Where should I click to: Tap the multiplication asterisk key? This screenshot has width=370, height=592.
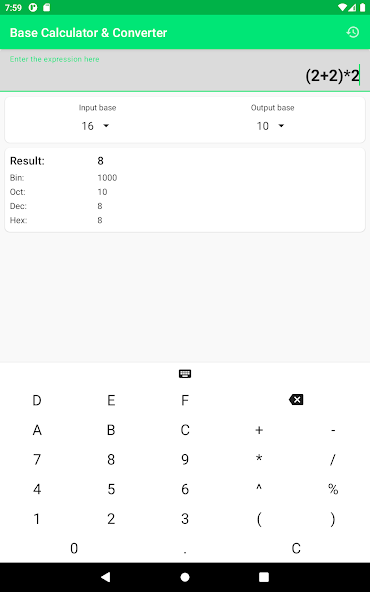259,459
